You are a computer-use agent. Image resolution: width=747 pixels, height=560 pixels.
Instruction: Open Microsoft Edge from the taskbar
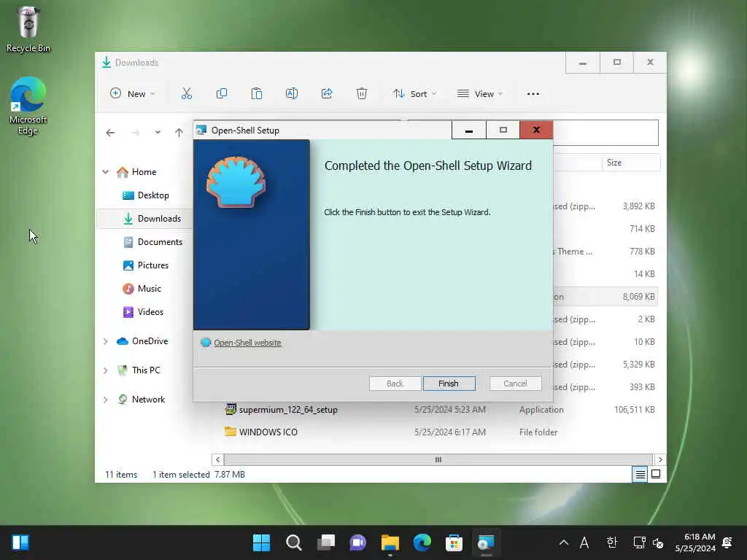422,542
